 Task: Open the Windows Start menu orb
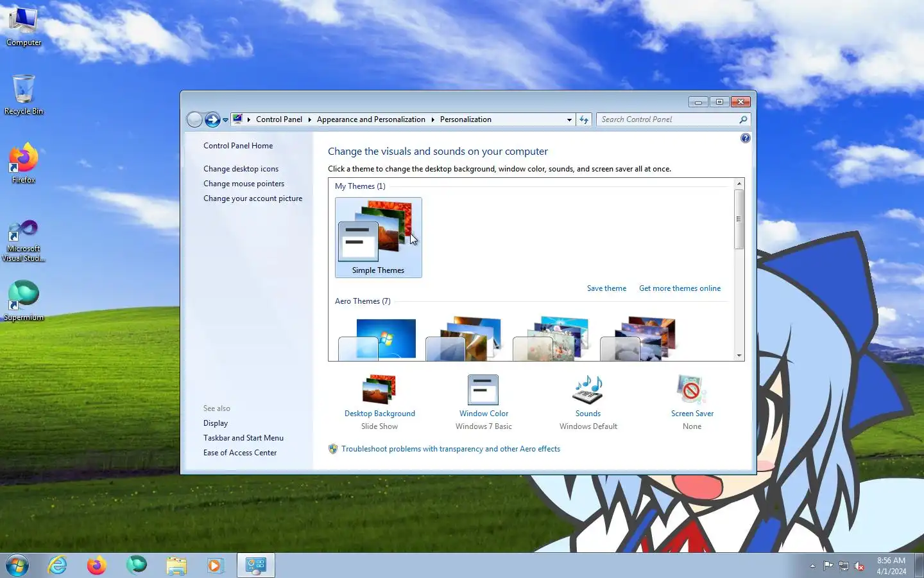click(17, 565)
